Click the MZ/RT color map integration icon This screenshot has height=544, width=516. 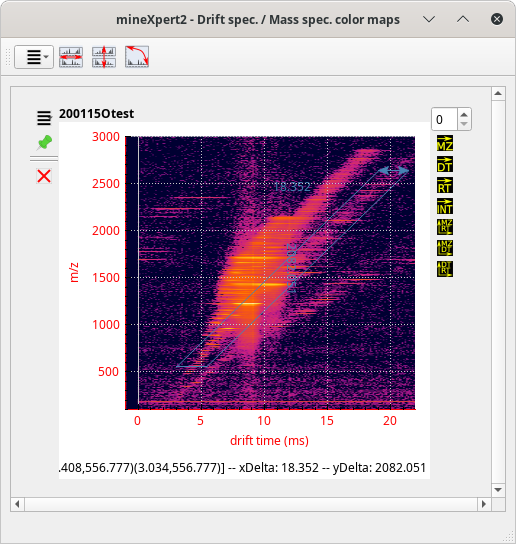[445, 227]
